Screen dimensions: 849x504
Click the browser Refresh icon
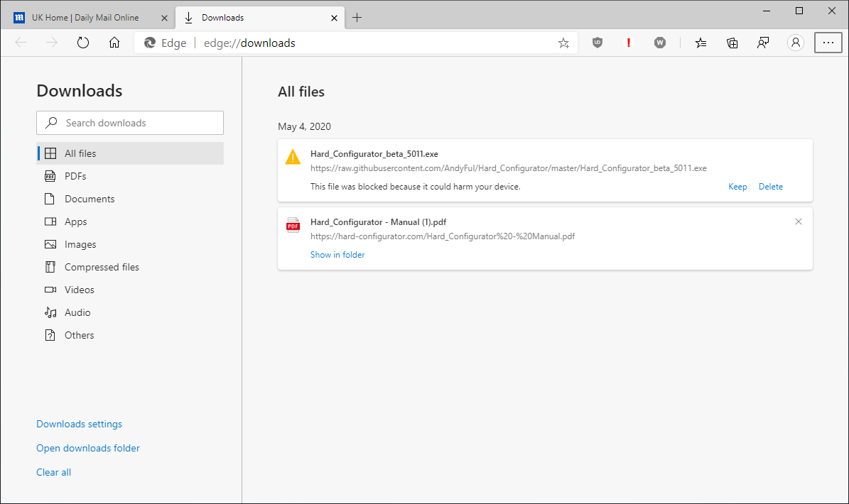tap(83, 43)
